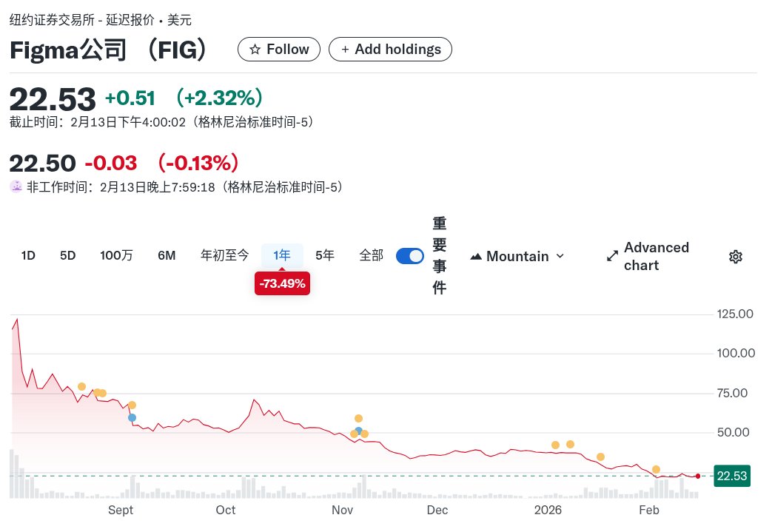Select the 年初至今 range tab

point(224,255)
